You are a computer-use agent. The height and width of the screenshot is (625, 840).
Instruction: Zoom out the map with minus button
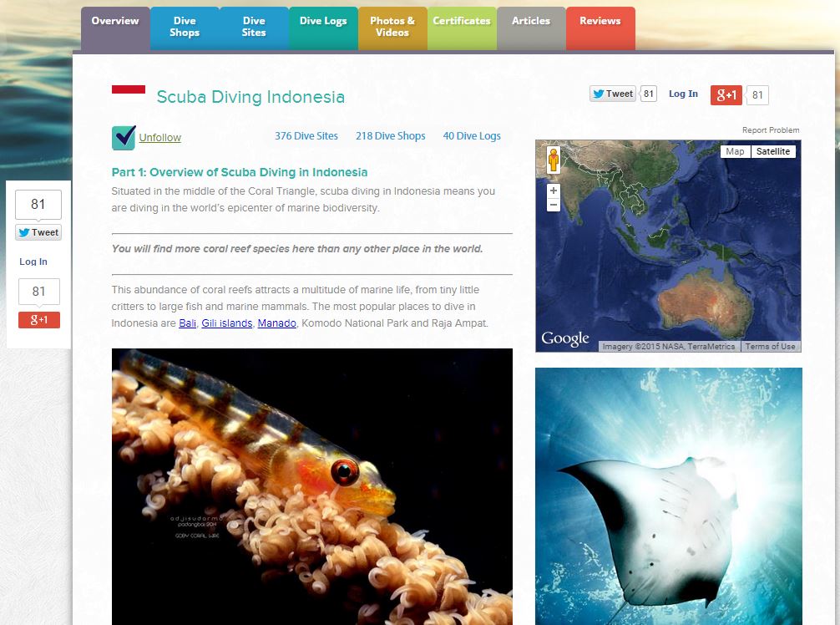click(x=554, y=205)
